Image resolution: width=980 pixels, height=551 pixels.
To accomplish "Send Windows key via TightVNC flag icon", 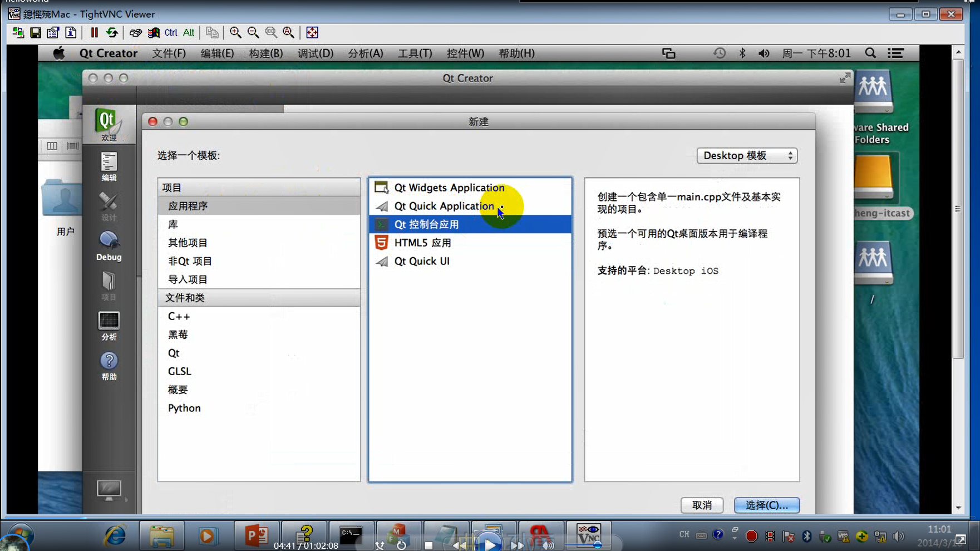I will tap(153, 33).
